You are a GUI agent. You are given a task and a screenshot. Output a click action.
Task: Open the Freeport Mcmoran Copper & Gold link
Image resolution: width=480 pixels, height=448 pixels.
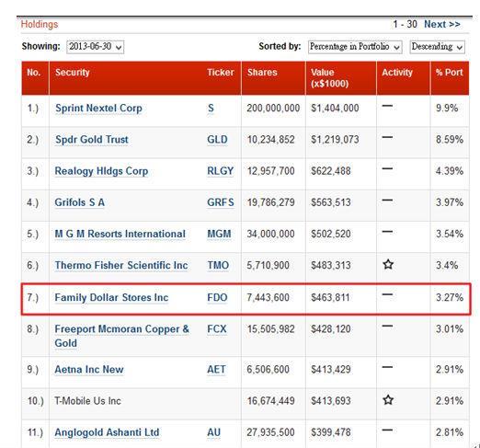pos(121,336)
